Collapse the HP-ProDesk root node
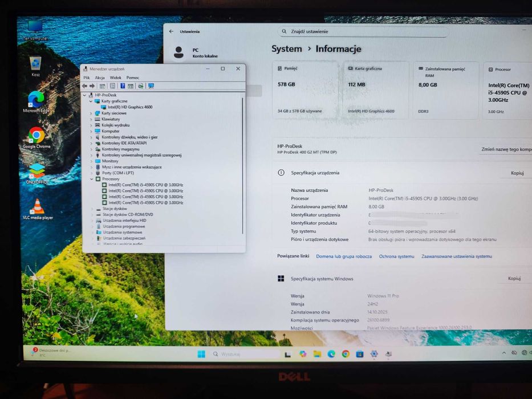Viewport: 532px width, 399px height. click(84, 95)
